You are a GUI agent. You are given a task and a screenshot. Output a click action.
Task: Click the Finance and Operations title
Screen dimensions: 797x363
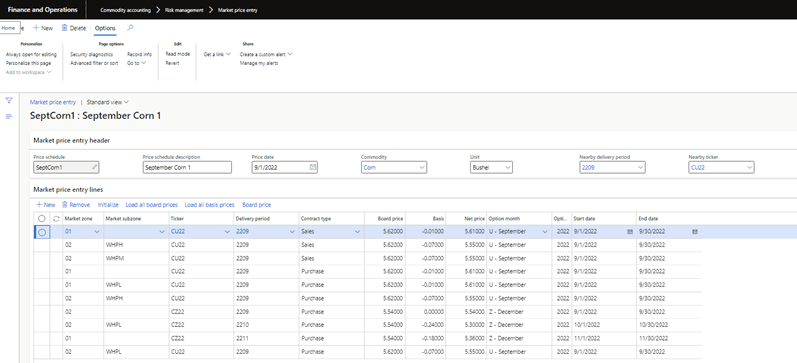[x=42, y=10]
